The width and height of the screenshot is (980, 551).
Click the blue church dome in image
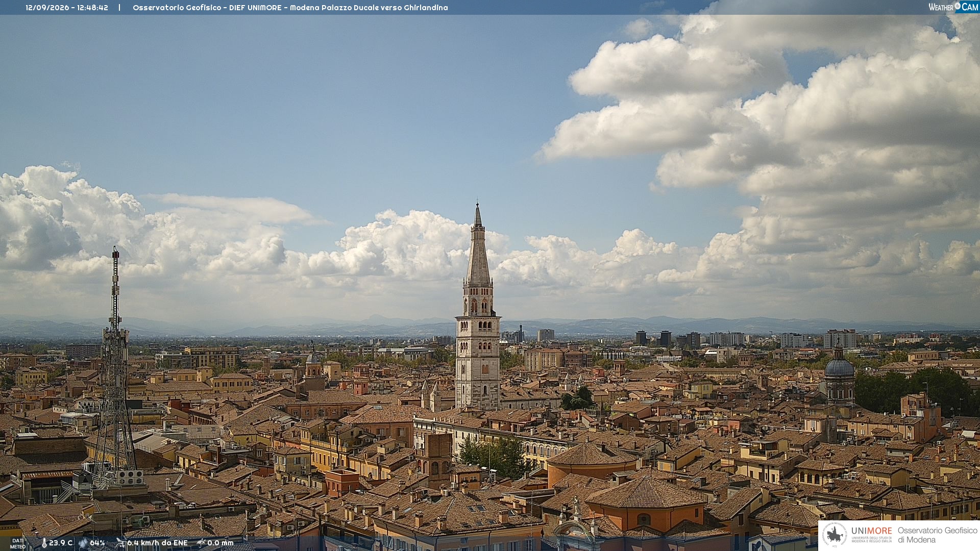tap(839, 366)
